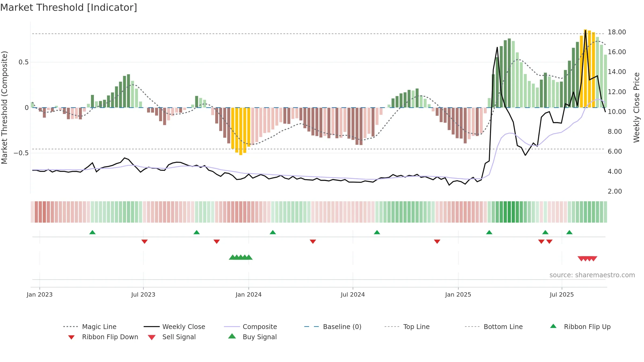Click the 16.00 price axis tick

617,52
